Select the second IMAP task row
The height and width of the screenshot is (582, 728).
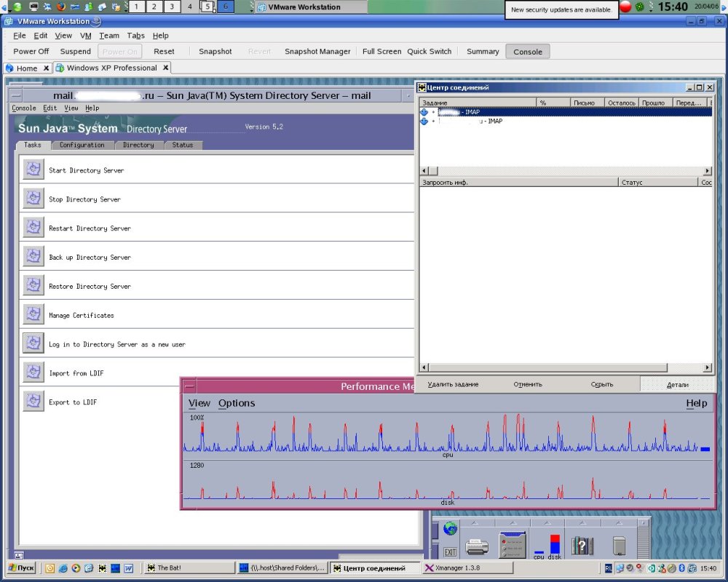click(566, 121)
